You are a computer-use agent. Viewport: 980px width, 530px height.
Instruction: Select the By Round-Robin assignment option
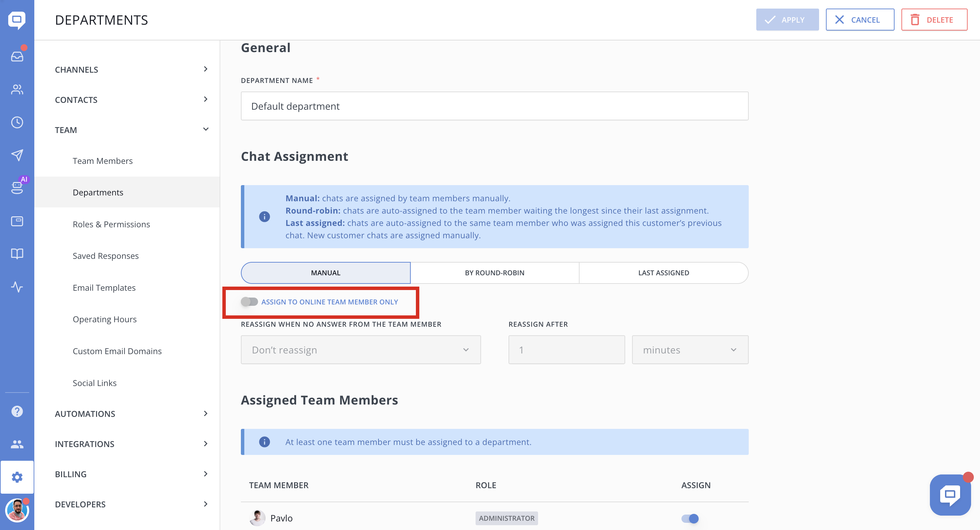tap(494, 273)
